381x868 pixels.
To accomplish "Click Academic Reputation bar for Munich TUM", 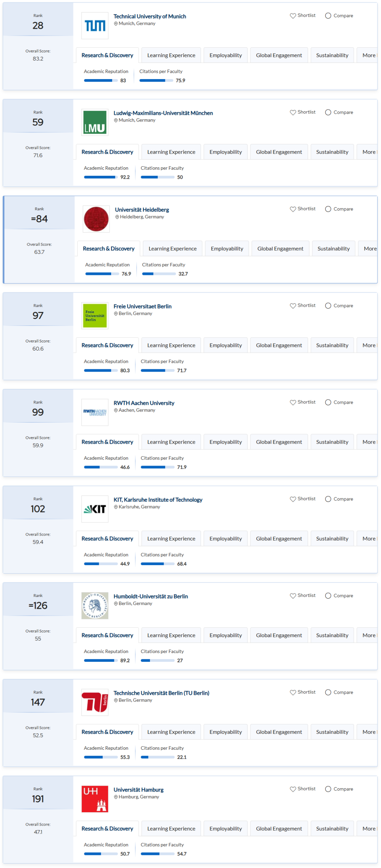I will (x=101, y=81).
